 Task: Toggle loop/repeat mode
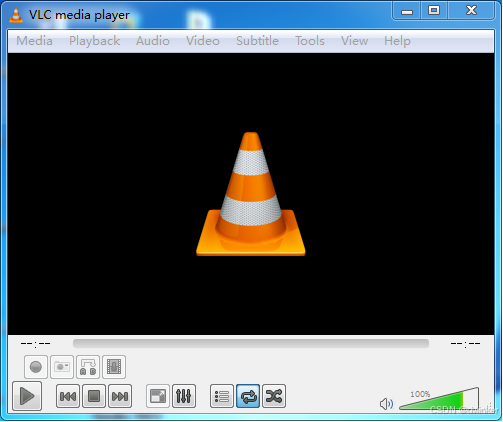(248, 396)
